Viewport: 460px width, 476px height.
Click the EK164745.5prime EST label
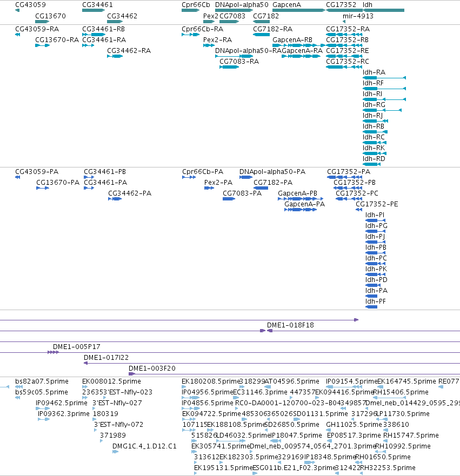click(x=406, y=381)
